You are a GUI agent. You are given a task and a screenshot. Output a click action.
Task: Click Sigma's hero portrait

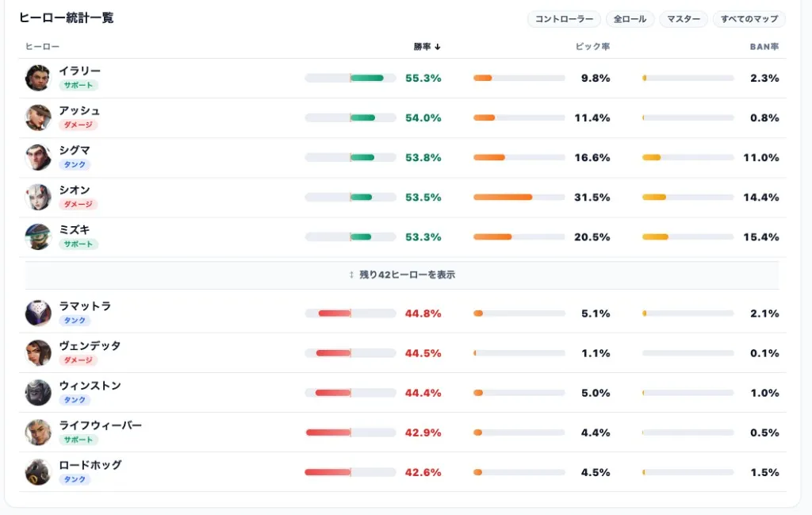pos(38,157)
